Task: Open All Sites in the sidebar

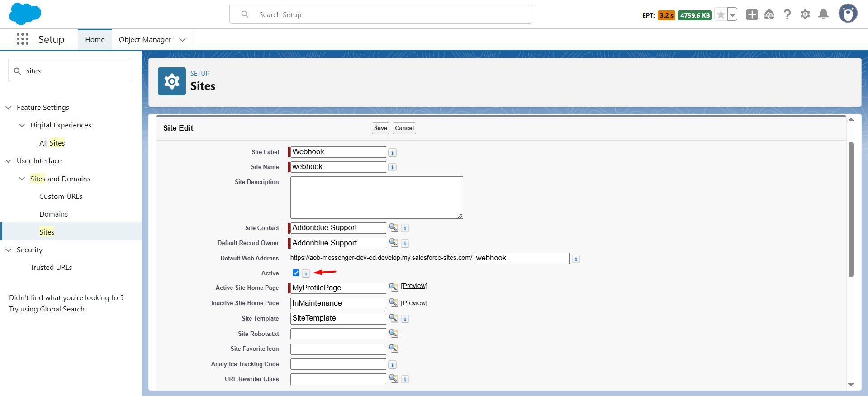Action: [x=52, y=143]
